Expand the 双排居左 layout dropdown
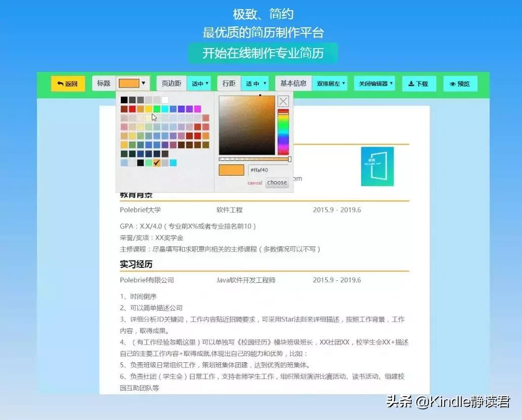This screenshot has width=522, height=420. pos(330,83)
